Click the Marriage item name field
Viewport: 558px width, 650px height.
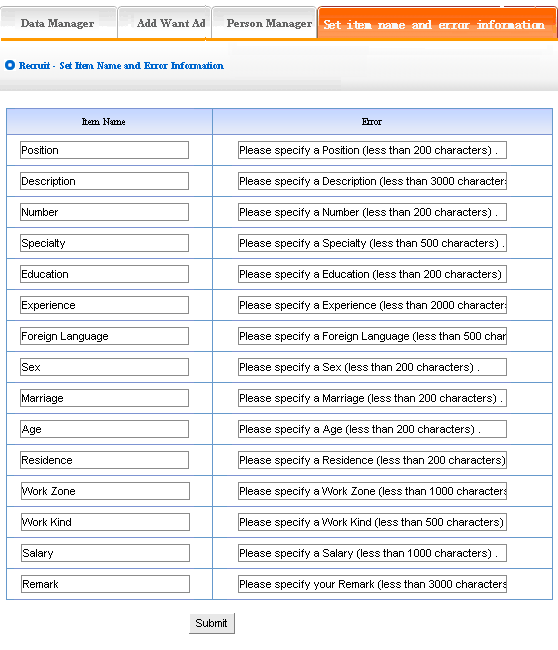point(104,398)
